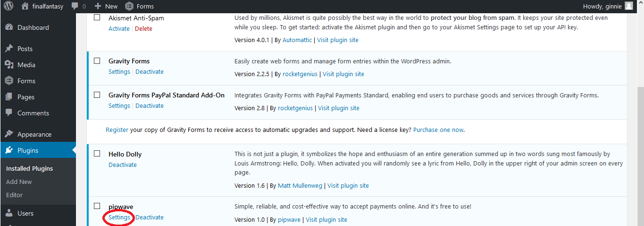The image size is (644, 226).
Task: Check the pipwave plugin checkbox
Action: (97, 206)
